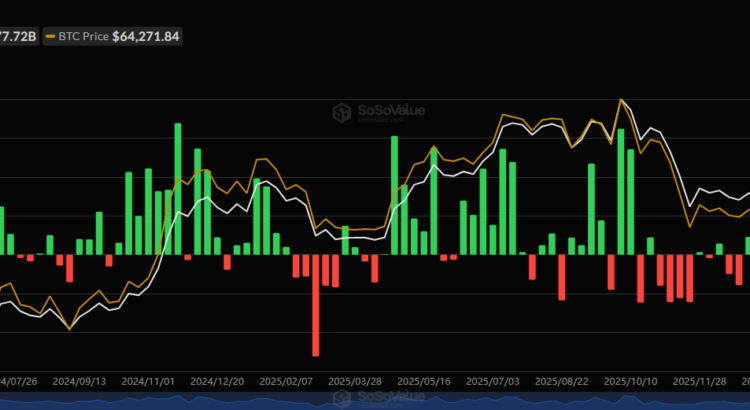Click the BTC Price value $64,271.84
Viewport: 750px width, 410px height.
[145, 36]
